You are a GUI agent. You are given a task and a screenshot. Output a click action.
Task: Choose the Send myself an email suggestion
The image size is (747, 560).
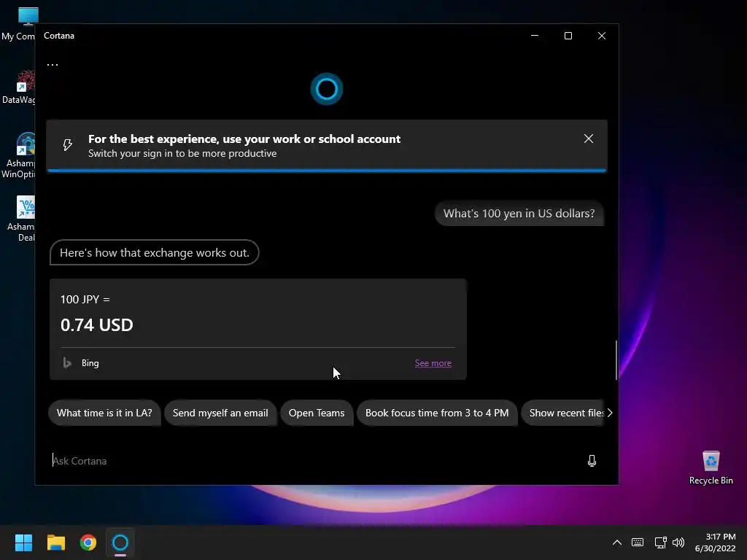[x=220, y=413]
